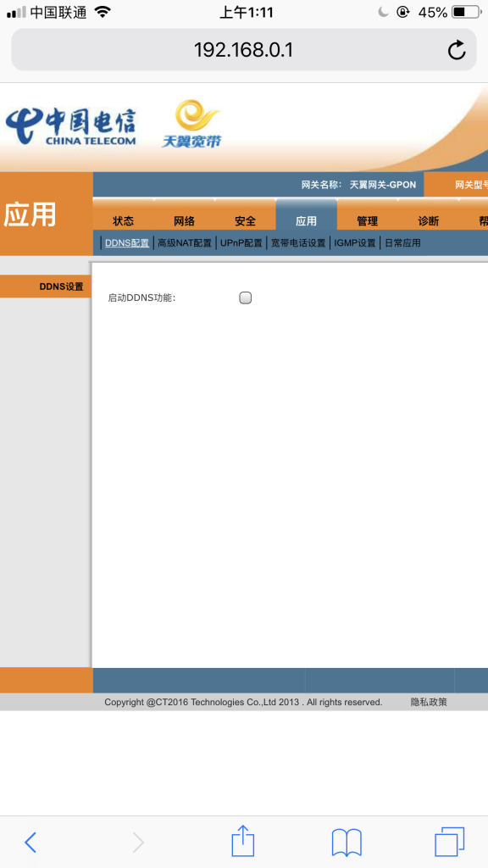Image resolution: width=488 pixels, height=868 pixels.
Task: Switch to the 状态 tab
Action: pos(124,221)
